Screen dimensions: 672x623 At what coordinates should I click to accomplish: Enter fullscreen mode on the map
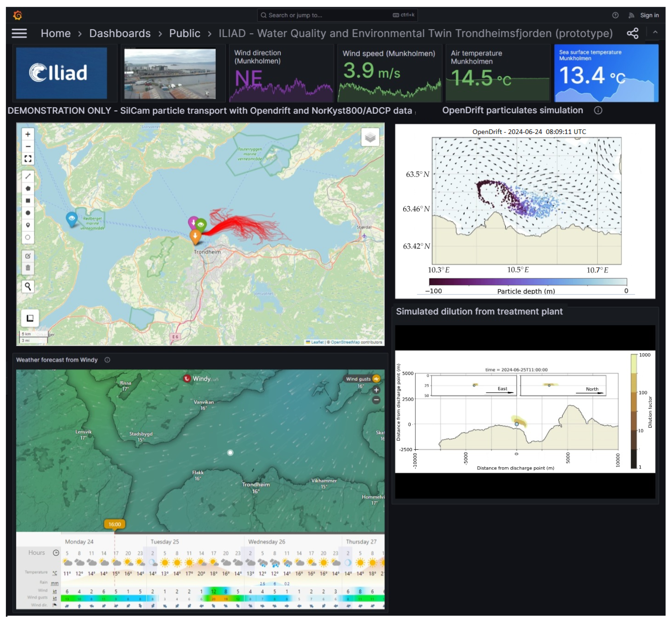[28, 158]
